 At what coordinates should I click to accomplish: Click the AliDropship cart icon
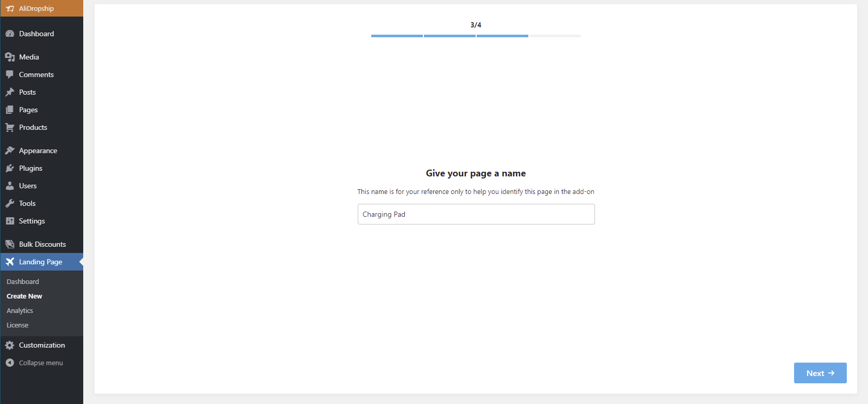[x=10, y=9]
